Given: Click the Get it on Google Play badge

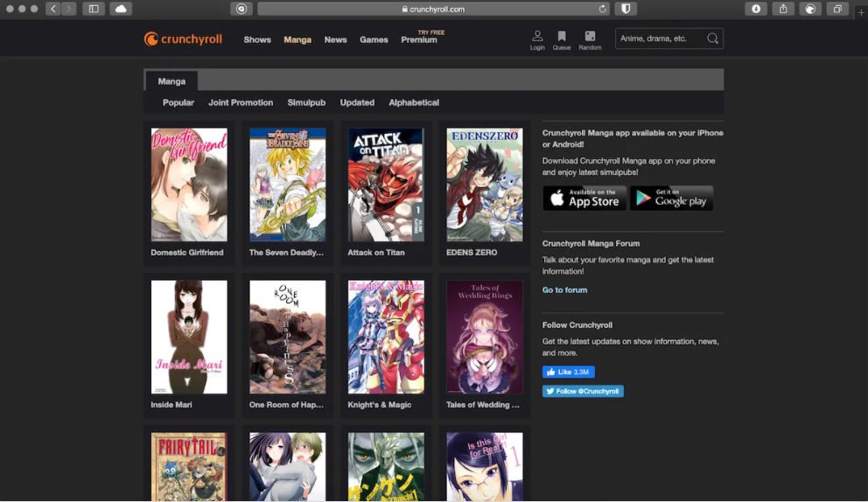Looking at the screenshot, I should 671,198.
